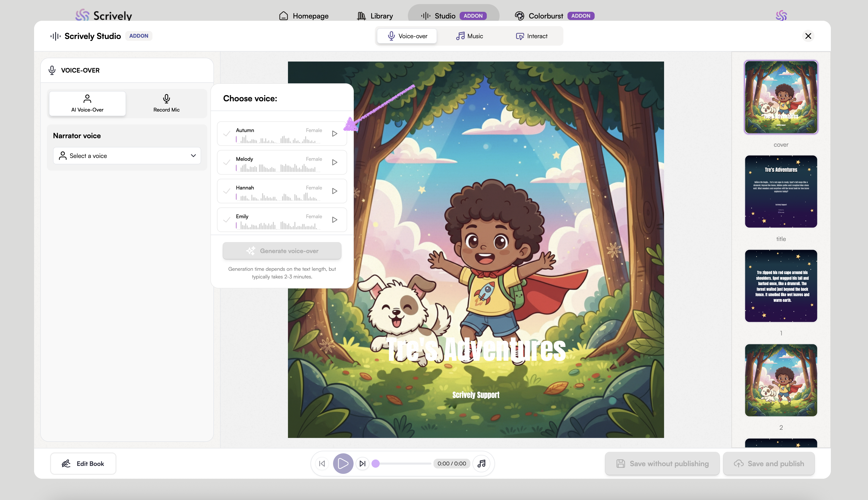Play the Hannah voice sample
868x500 pixels.
pyautogui.click(x=335, y=191)
